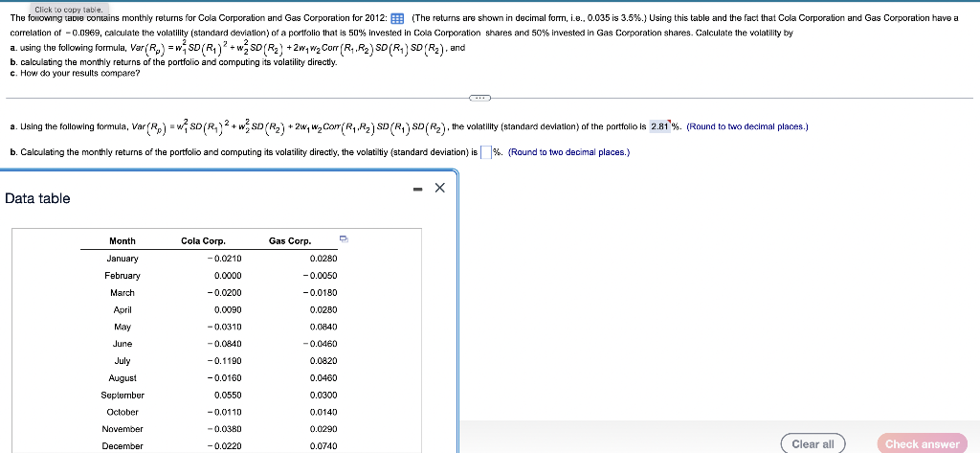Click Cola value -0.1190 in July row
Viewport: 980px width, 453px height.
224,360
